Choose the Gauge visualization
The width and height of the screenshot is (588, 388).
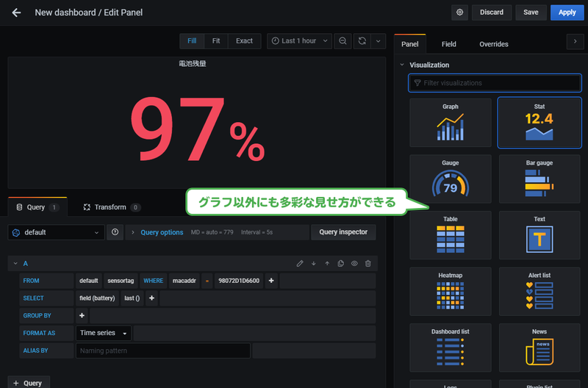(x=451, y=179)
